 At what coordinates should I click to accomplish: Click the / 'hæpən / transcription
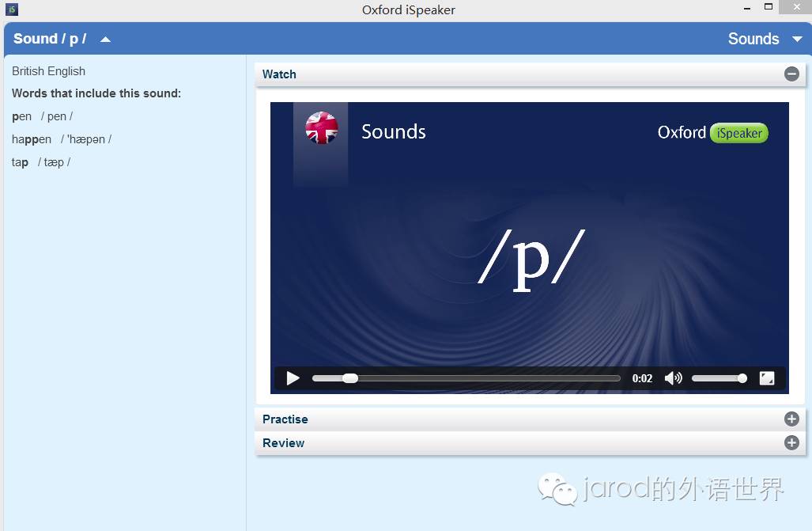click(86, 139)
